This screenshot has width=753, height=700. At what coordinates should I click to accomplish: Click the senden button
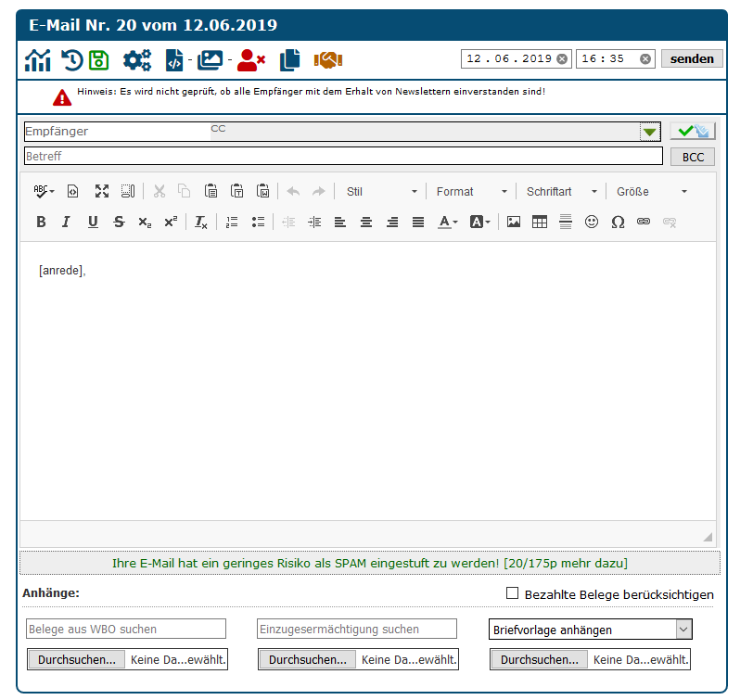pos(692,58)
